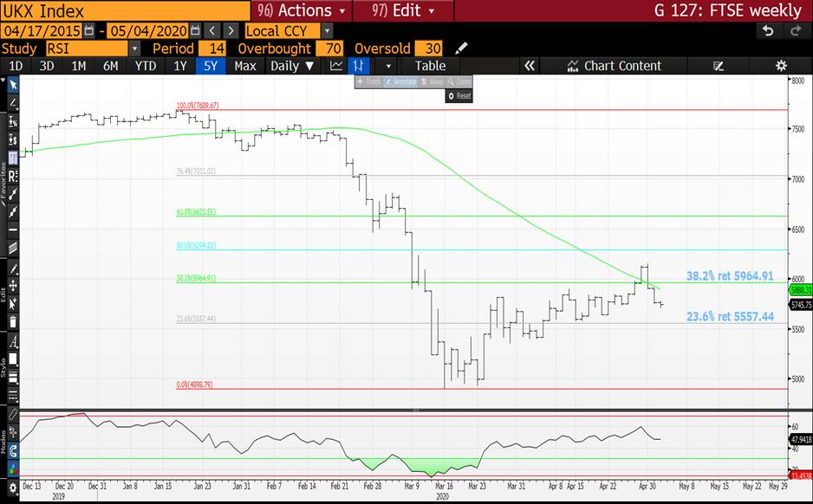Switch to line chart type icon
Image resolution: width=813 pixels, height=504 pixels.
click(336, 66)
